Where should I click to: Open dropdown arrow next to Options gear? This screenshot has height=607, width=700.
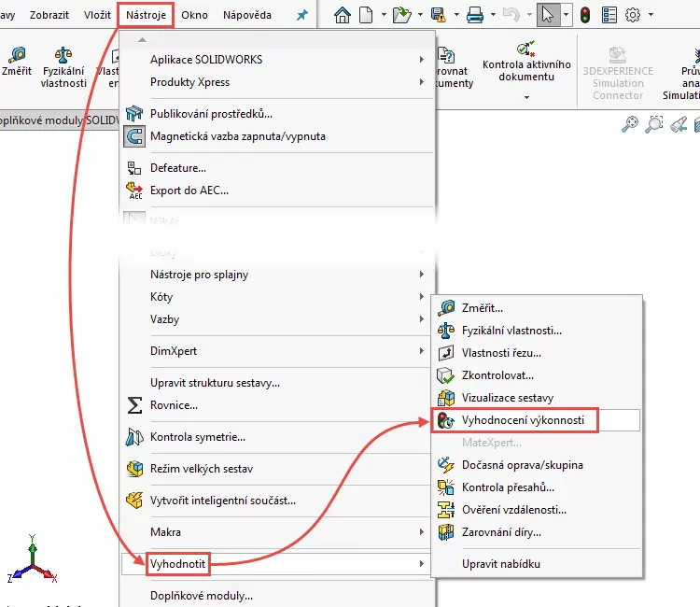651,15
